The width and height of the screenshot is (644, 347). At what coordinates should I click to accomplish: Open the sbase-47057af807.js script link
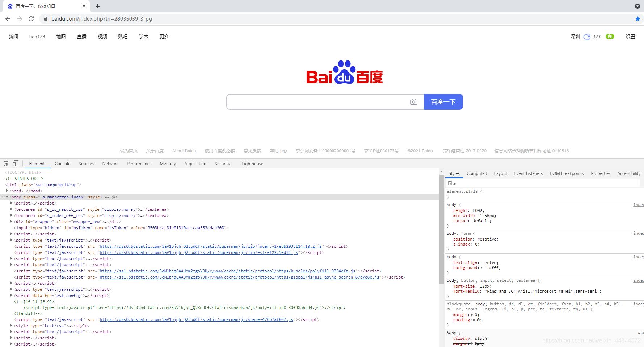(x=197, y=319)
